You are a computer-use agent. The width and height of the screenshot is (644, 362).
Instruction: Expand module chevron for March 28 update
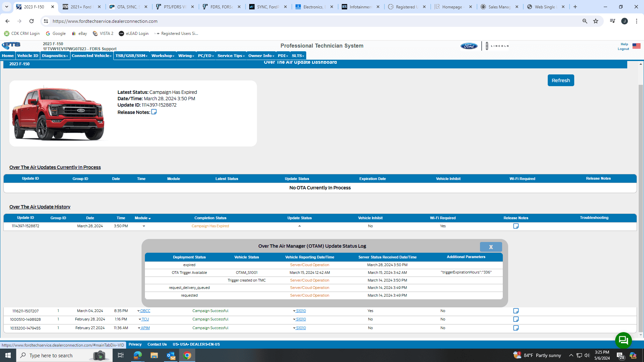click(x=144, y=226)
